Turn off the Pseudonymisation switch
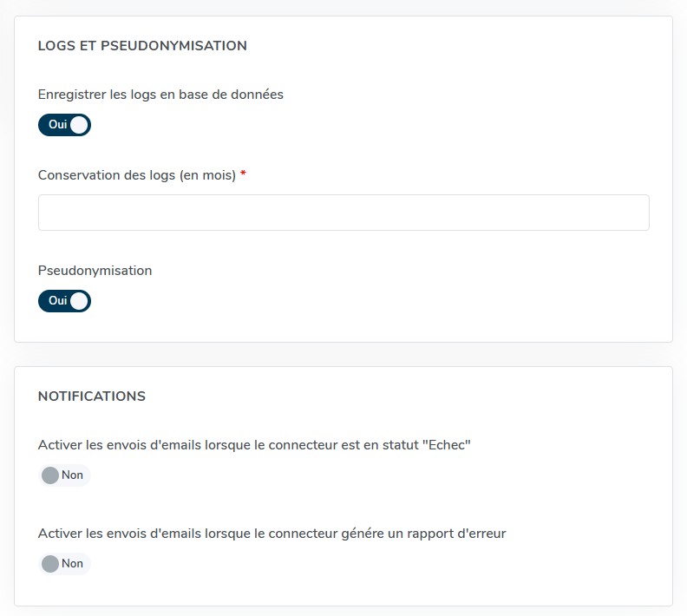The height and width of the screenshot is (616, 687). pyautogui.click(x=64, y=301)
